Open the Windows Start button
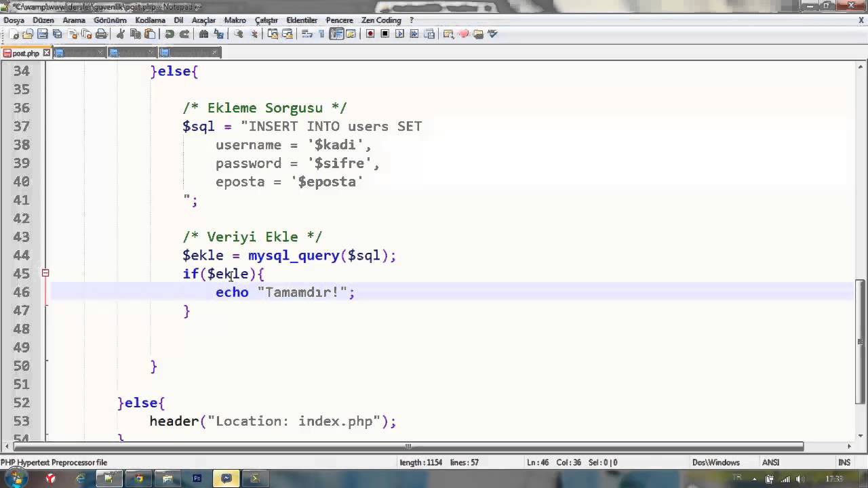The height and width of the screenshot is (488, 868). click(16, 479)
